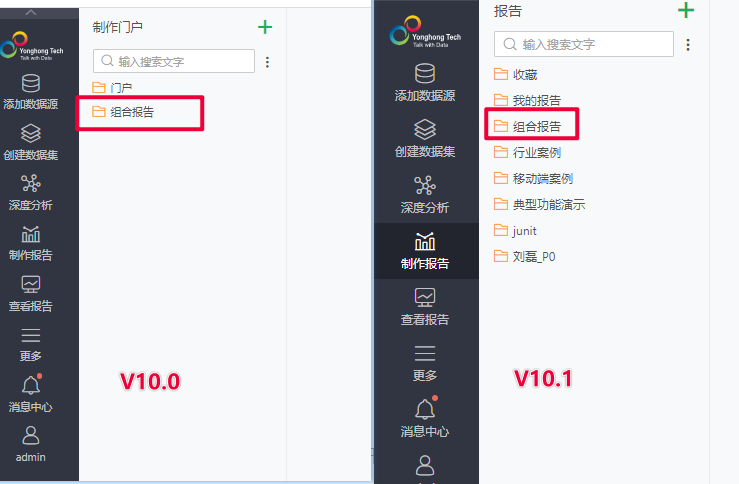Open three-dot options in 报告 panel
Image resolution: width=739 pixels, height=484 pixels.
[688, 45]
